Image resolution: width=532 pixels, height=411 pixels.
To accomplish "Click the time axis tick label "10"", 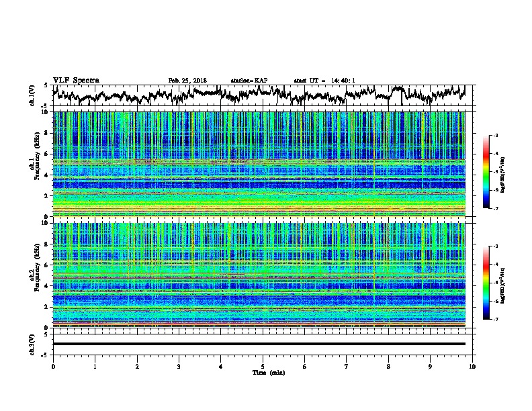I will [x=472, y=367].
